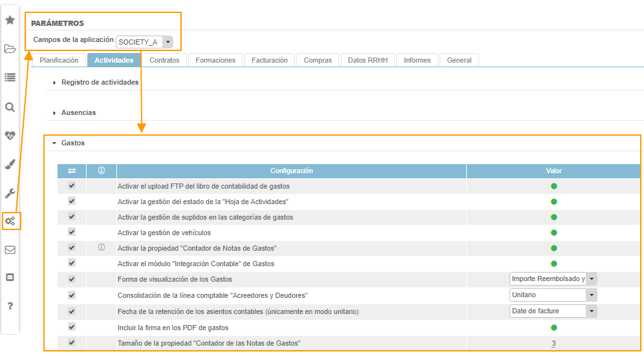Viewport: 644px width, 356px height.
Task: Click the magnifier search icon in sidebar
Action: click(10, 107)
